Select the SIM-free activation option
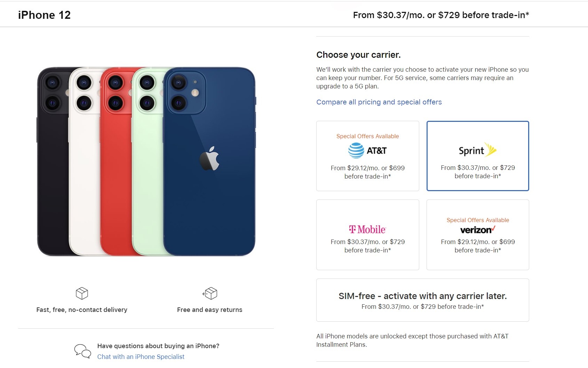Image resolution: width=588 pixels, height=368 pixels. [x=423, y=300]
